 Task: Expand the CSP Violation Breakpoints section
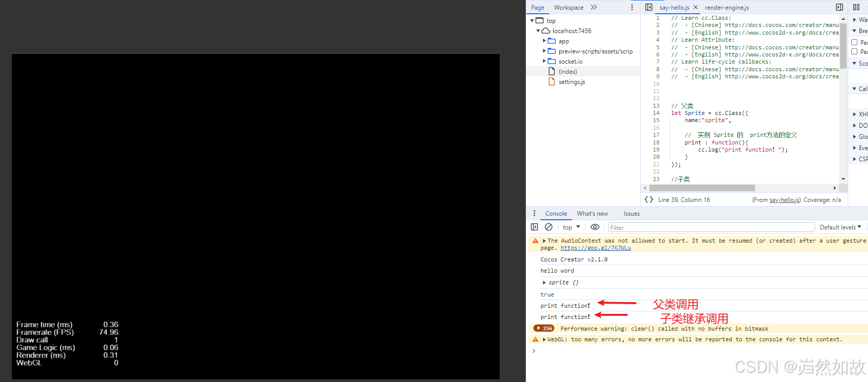tap(854, 159)
